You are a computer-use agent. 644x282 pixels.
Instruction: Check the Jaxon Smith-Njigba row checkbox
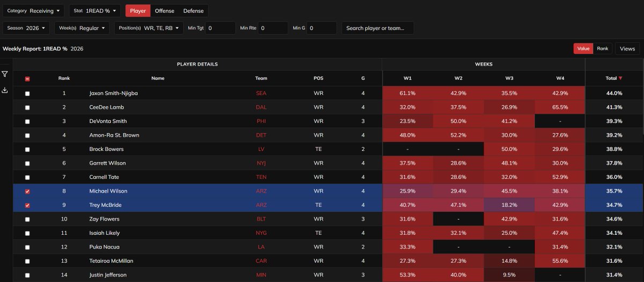pyautogui.click(x=27, y=93)
